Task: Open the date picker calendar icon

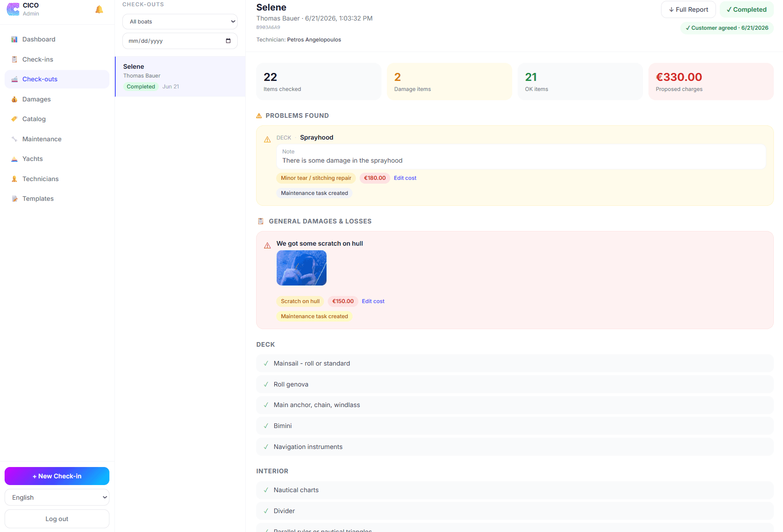Action: (x=228, y=41)
